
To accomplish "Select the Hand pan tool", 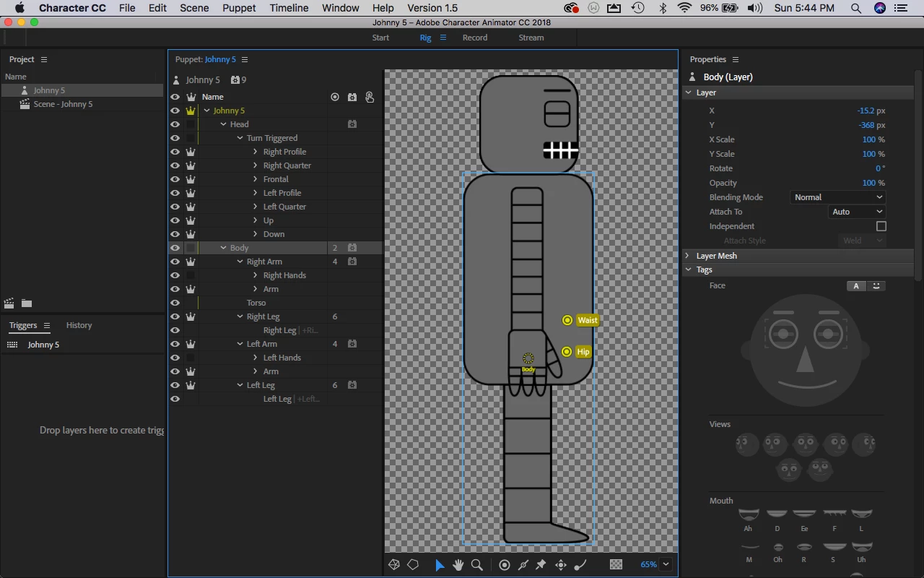I will 458,565.
